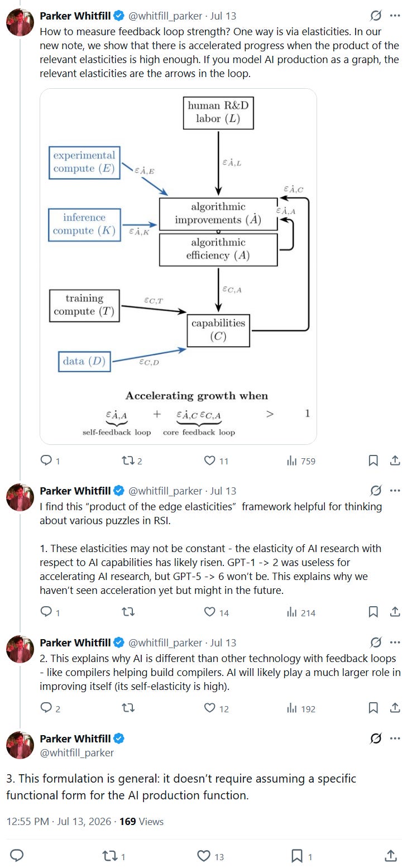This screenshot has width=407, height=868.
Task: Open more options on GPT-1 tweet
Action: (x=395, y=491)
